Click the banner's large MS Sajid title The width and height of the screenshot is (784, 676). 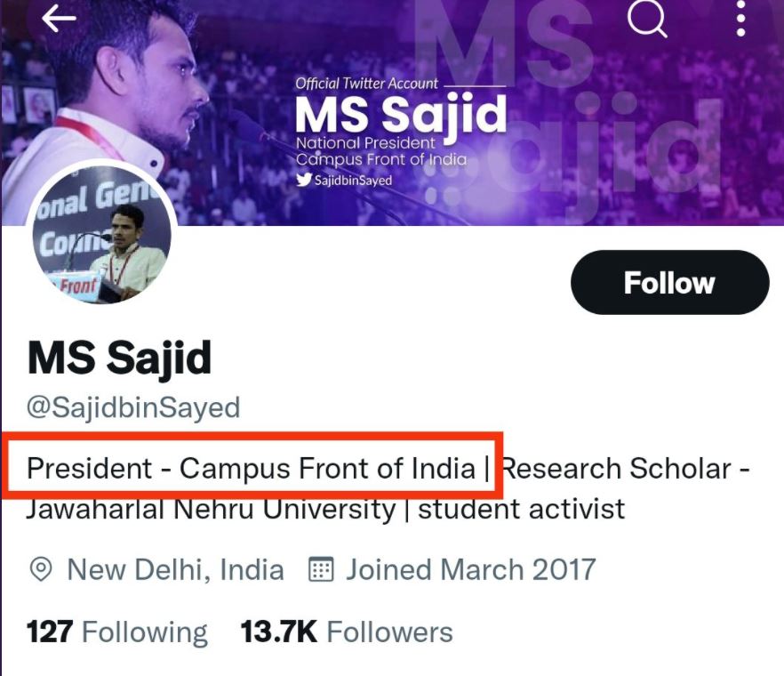pos(401,115)
